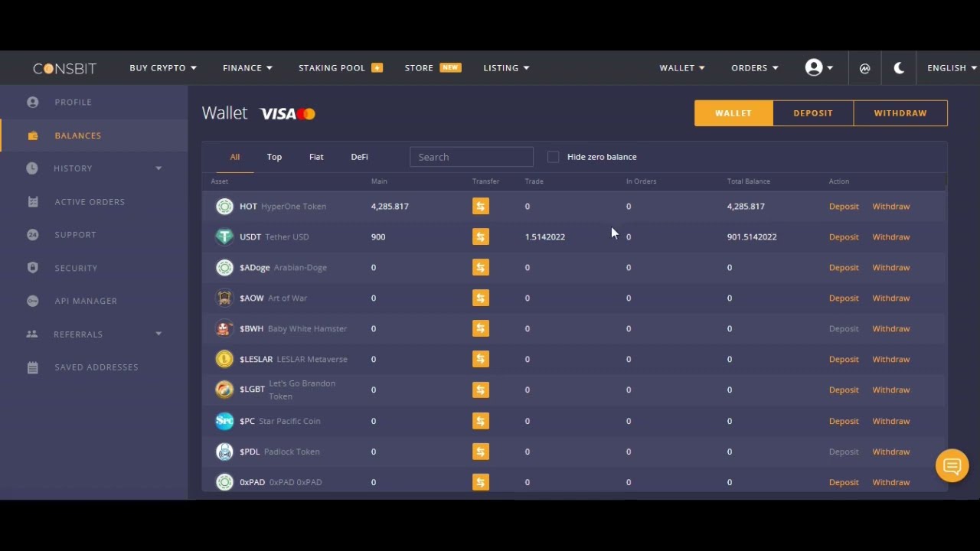Switch to the All assets tab
Viewport: 980px width, 551px height.
coord(235,157)
